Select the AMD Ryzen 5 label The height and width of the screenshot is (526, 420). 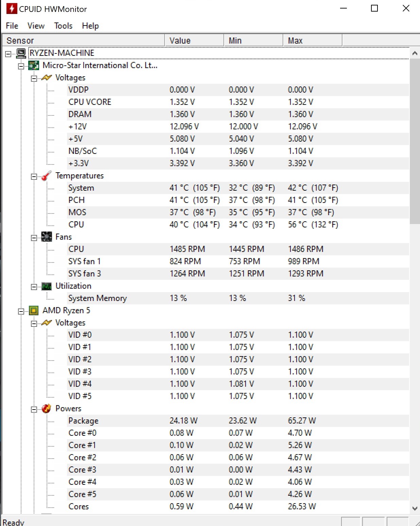(x=66, y=310)
